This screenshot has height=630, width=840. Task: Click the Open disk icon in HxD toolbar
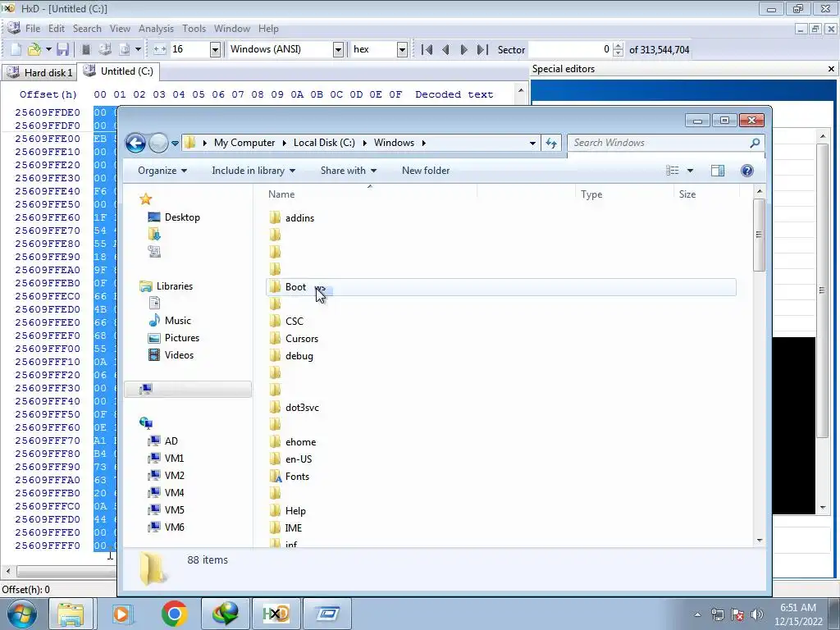[105, 49]
